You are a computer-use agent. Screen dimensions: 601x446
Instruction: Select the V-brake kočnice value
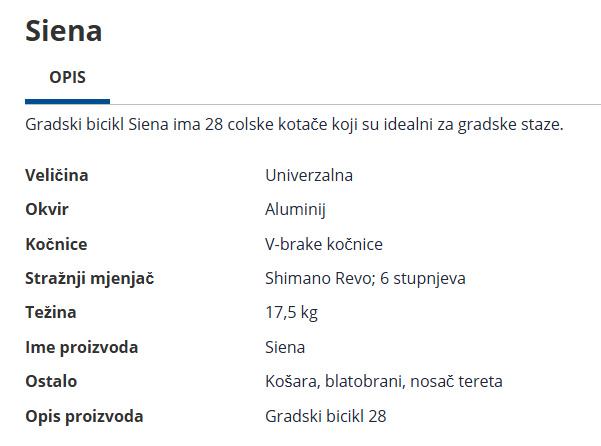(x=324, y=244)
